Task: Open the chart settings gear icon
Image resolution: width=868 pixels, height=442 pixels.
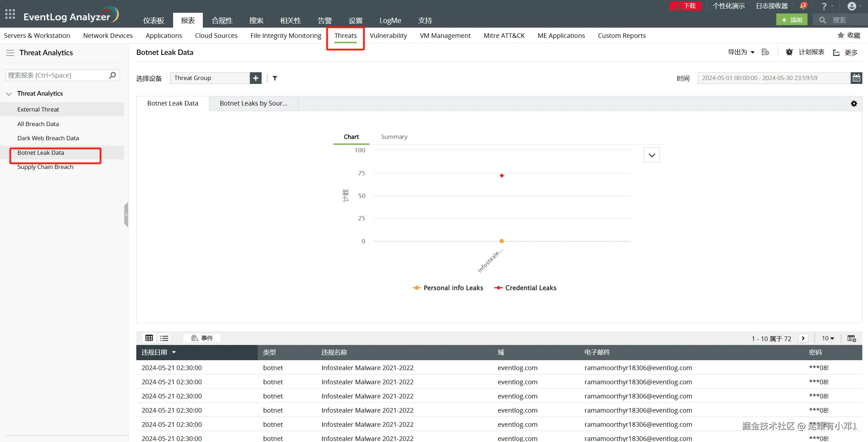Action: [x=854, y=104]
